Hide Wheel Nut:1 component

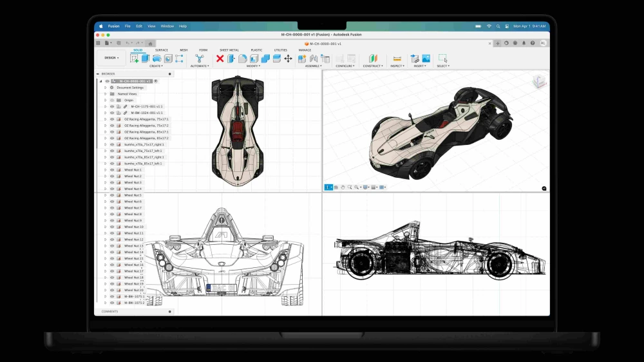[111, 169]
